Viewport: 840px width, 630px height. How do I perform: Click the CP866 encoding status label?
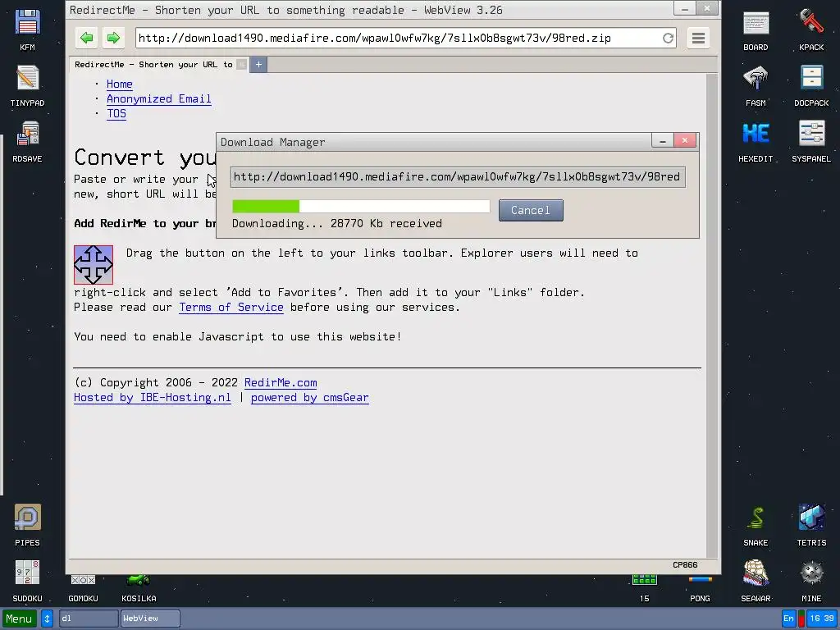point(685,565)
